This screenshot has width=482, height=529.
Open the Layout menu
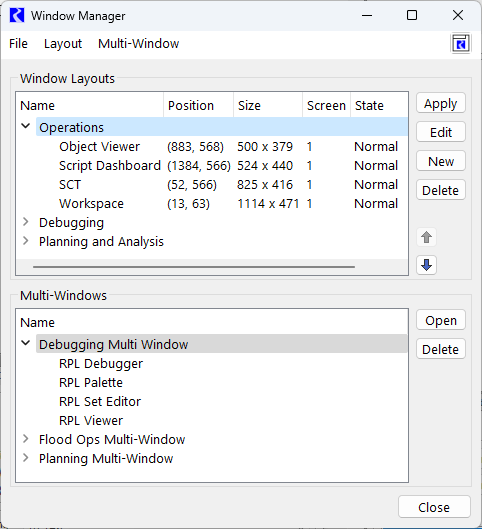63,44
